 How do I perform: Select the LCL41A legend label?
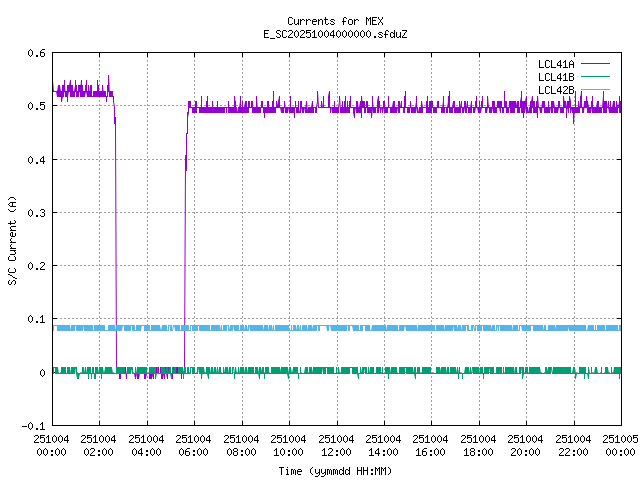point(556,64)
